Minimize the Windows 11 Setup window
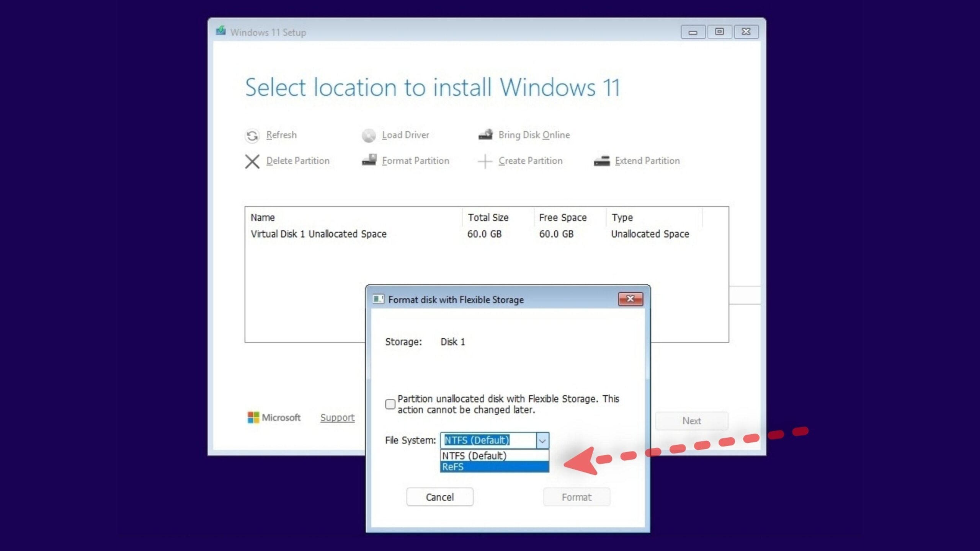Viewport: 980px width, 551px height. (693, 32)
